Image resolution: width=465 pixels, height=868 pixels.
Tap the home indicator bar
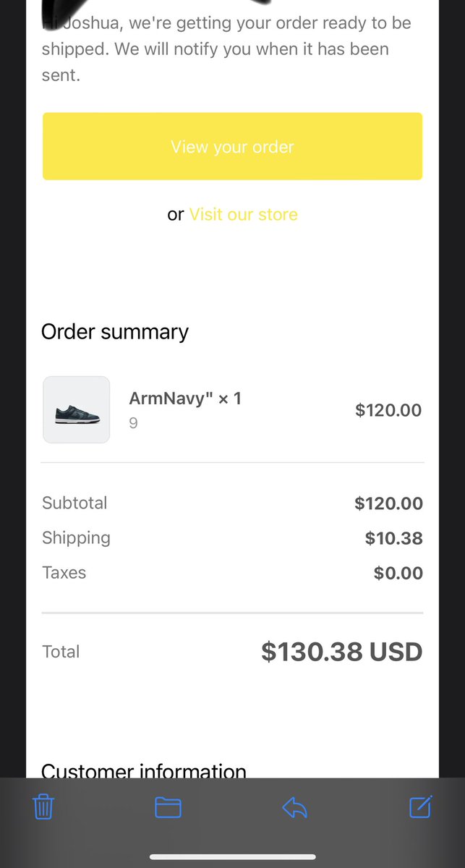click(x=232, y=857)
